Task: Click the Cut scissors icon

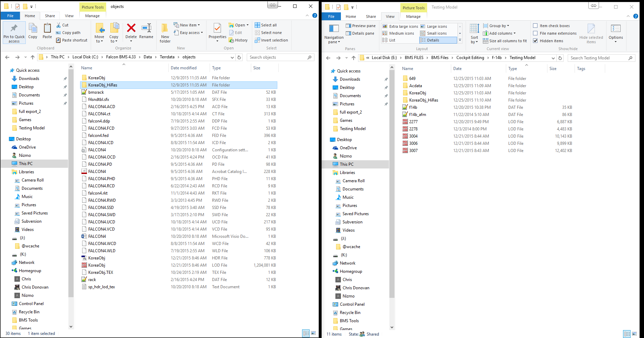Action: 58,25
